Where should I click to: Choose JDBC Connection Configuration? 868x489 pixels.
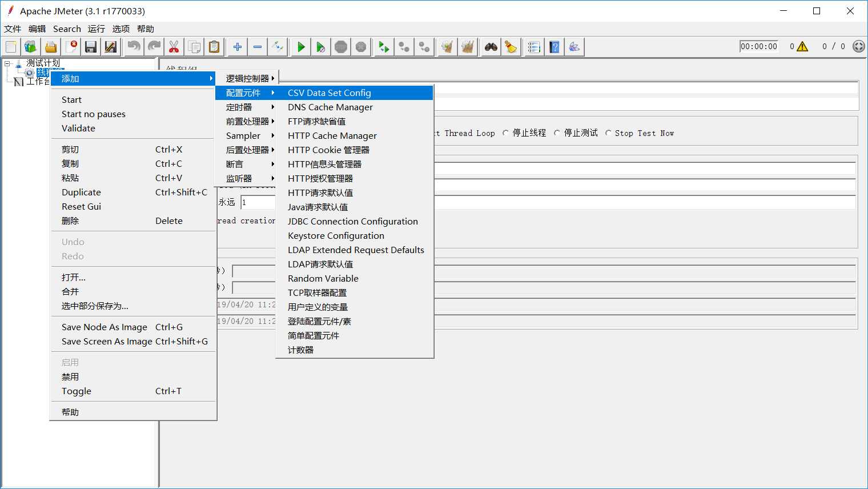pos(355,221)
